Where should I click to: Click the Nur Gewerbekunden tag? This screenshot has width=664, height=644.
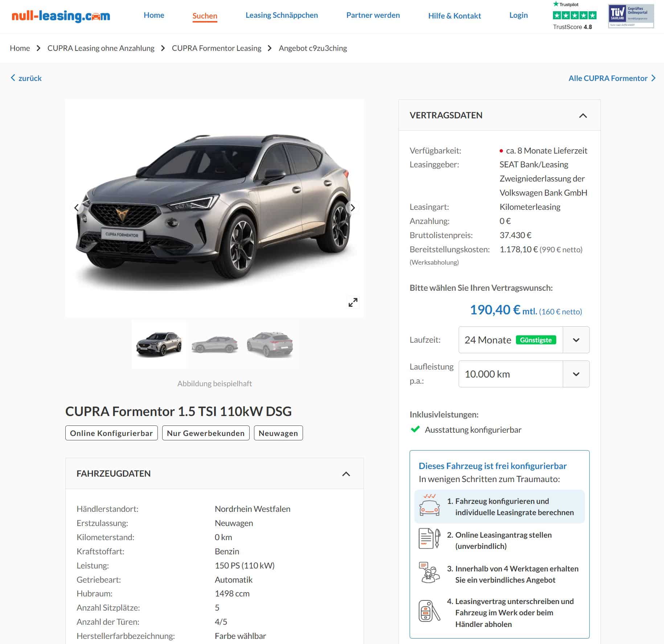(x=206, y=433)
